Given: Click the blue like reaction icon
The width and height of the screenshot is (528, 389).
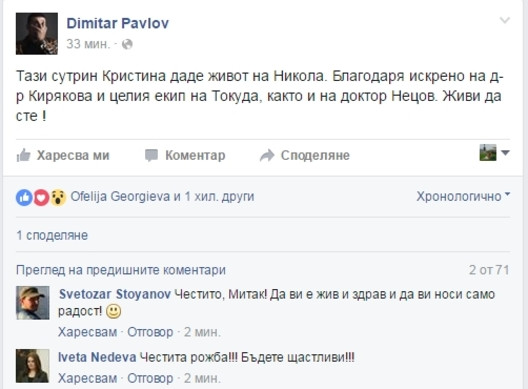Looking at the screenshot, I should click(x=24, y=197).
